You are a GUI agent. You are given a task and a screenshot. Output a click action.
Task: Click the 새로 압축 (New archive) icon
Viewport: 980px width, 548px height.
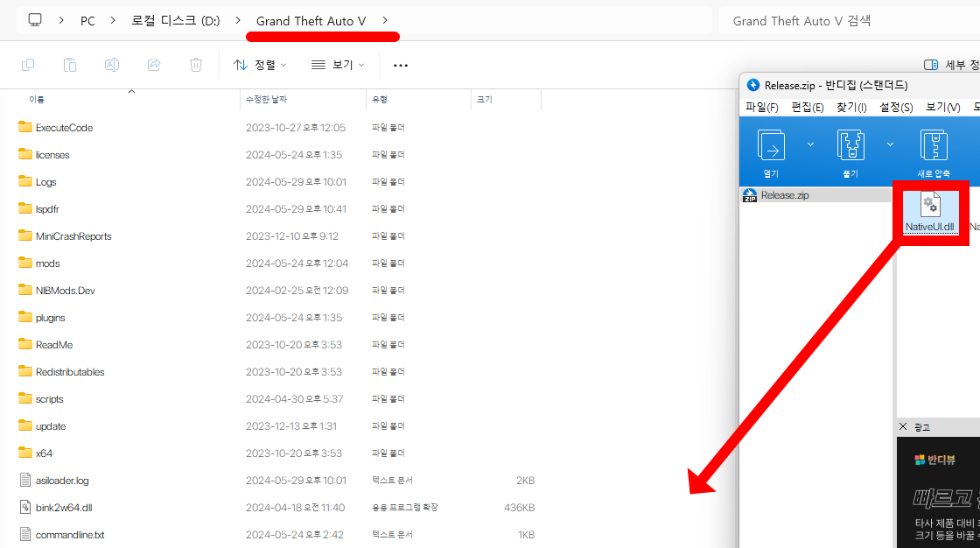tap(934, 151)
